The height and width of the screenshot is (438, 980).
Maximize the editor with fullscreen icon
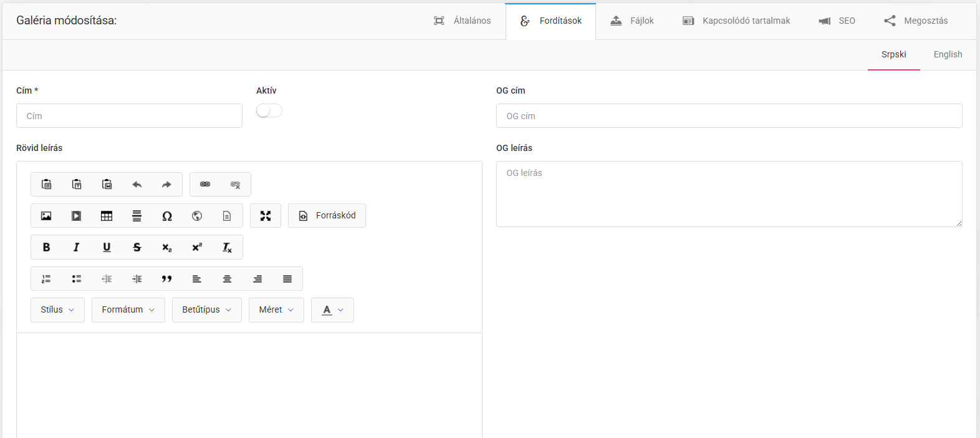point(266,216)
